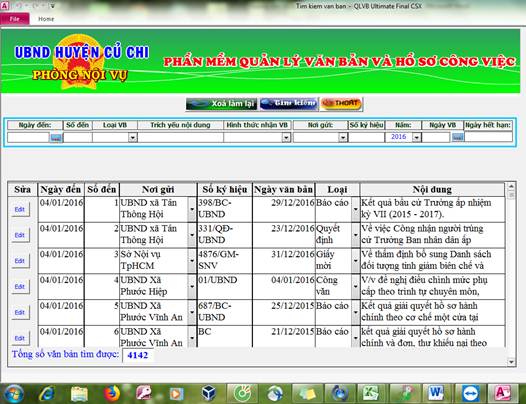Open the Năm year dropdown arrow
Viewport: 526px width, 404px height.
click(x=416, y=138)
